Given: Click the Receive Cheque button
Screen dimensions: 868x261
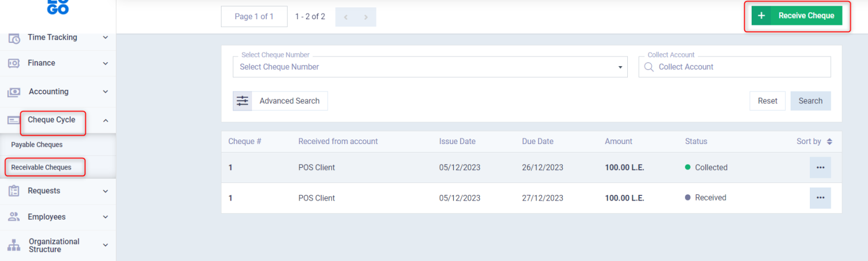Looking at the screenshot, I should point(796,16).
